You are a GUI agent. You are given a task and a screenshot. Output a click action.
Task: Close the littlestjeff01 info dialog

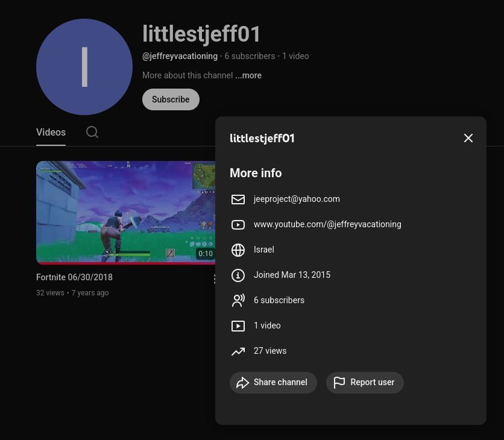(x=468, y=138)
